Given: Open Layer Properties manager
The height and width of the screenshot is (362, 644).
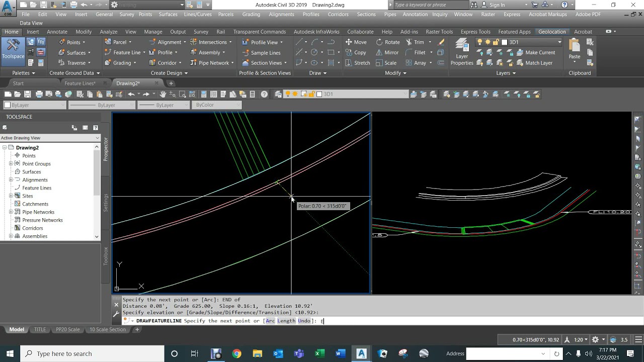Looking at the screenshot, I should tap(461, 53).
